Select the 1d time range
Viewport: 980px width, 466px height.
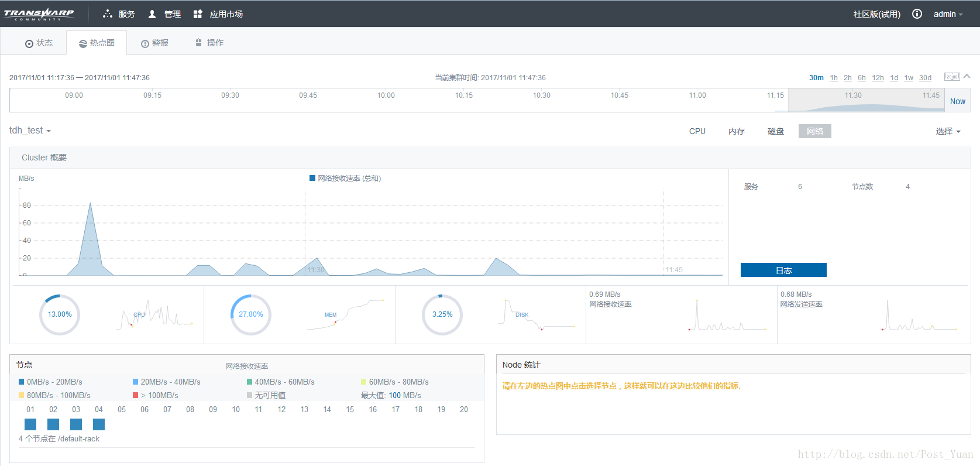tap(894, 78)
